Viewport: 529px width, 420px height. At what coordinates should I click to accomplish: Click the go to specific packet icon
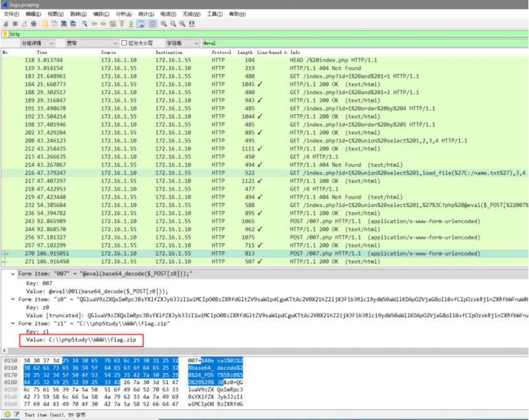tap(112, 24)
